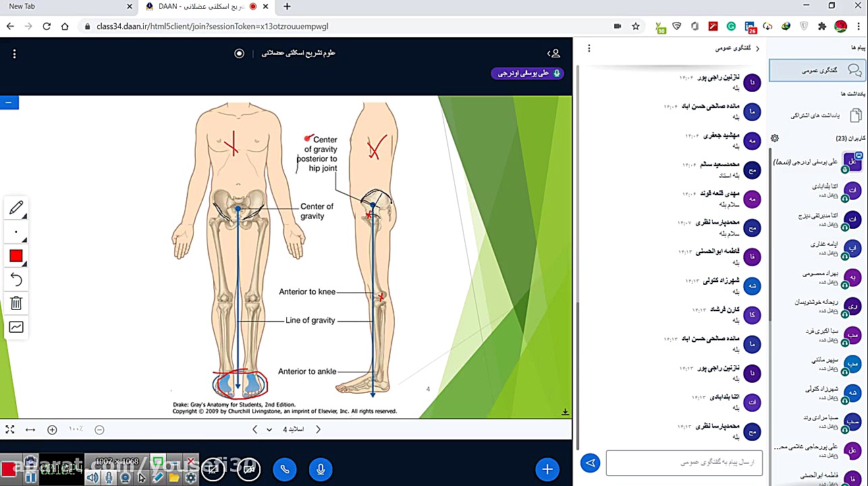Zoom out of the slide with minus icon

pyautogui.click(x=99, y=429)
